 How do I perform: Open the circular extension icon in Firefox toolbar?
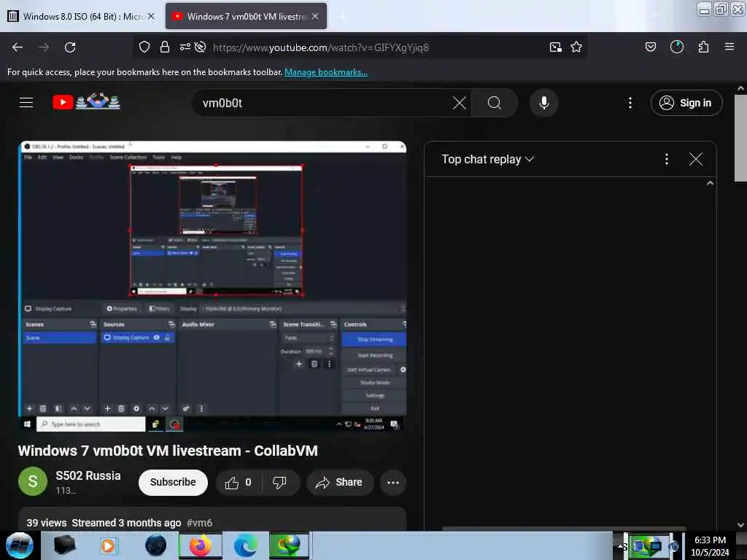click(x=677, y=47)
